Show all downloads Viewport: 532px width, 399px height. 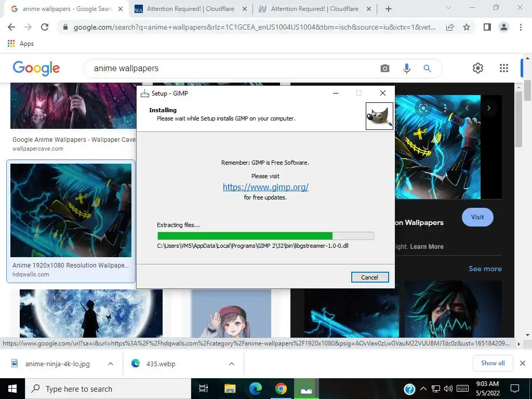(493, 363)
